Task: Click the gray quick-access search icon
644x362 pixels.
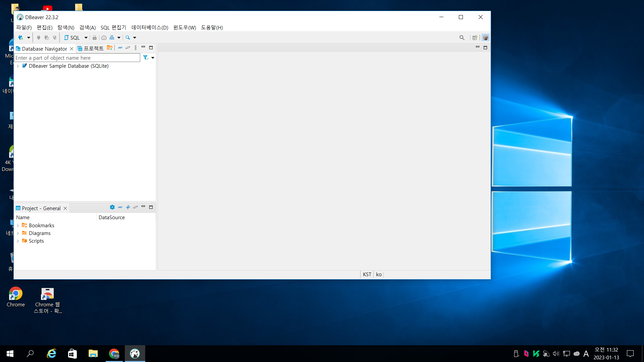Action: 462,38
